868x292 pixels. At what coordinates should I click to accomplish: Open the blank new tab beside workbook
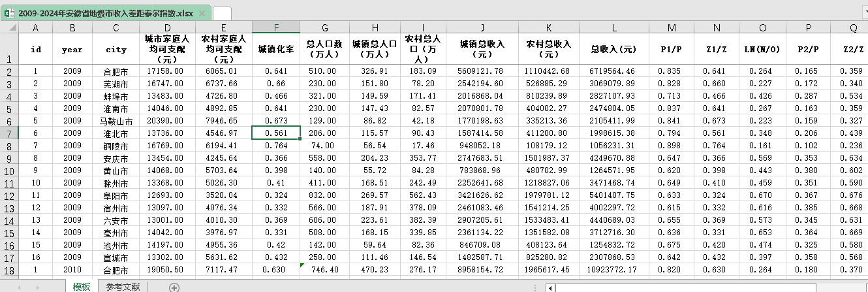tap(222, 13)
